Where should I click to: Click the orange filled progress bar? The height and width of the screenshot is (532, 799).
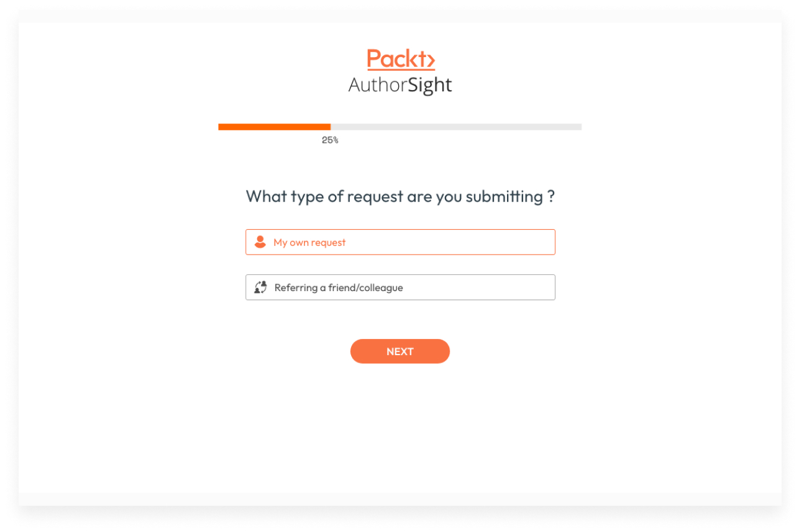point(273,126)
